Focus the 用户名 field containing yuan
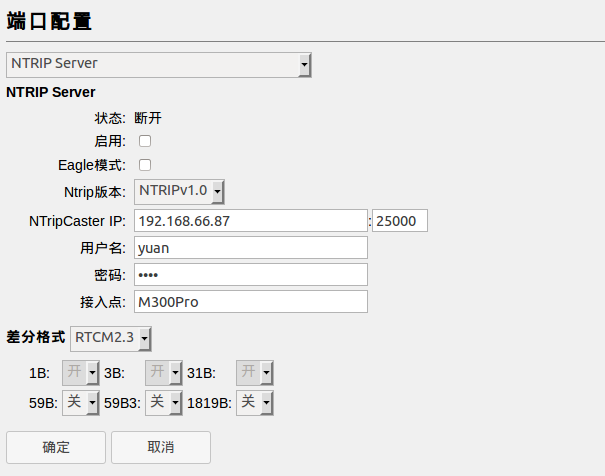Screen dimensions: 605x476 pos(251,247)
